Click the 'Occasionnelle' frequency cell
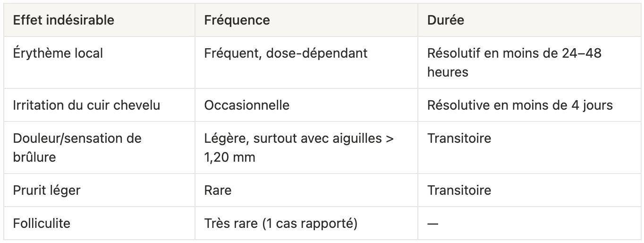Screen dimensions: 644x243 point(306,105)
